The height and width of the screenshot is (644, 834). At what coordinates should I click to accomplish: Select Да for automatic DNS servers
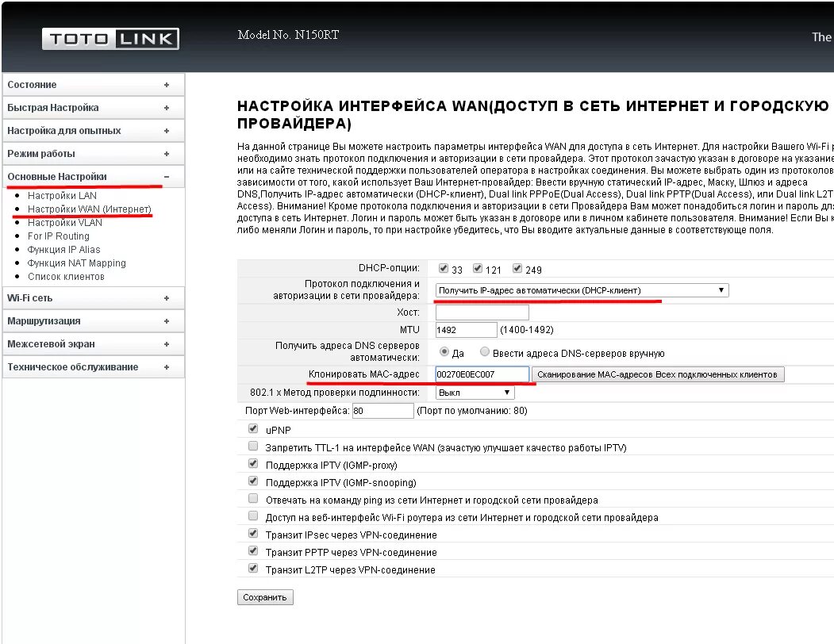[x=444, y=351]
